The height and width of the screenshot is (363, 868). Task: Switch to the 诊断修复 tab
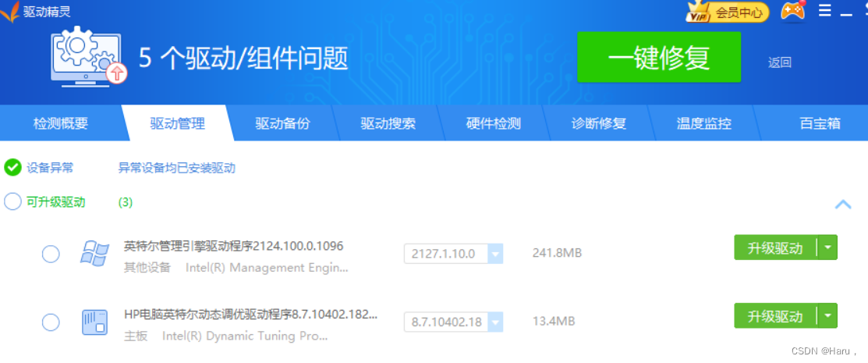598,123
